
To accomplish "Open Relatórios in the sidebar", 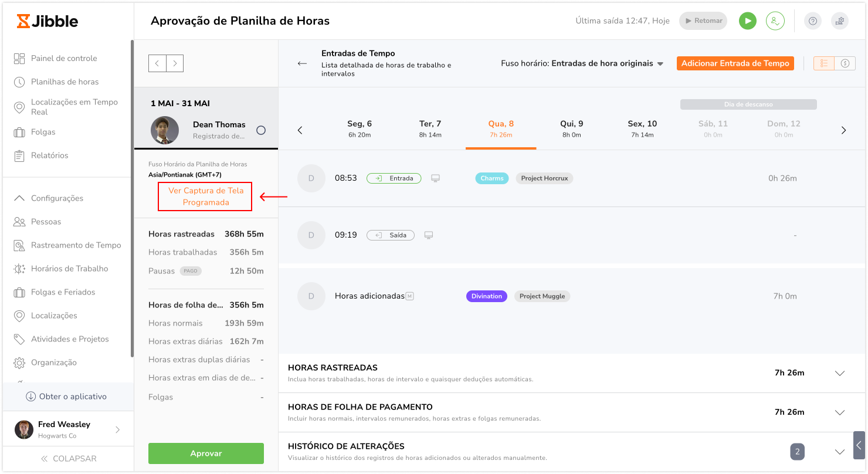I will click(x=49, y=155).
